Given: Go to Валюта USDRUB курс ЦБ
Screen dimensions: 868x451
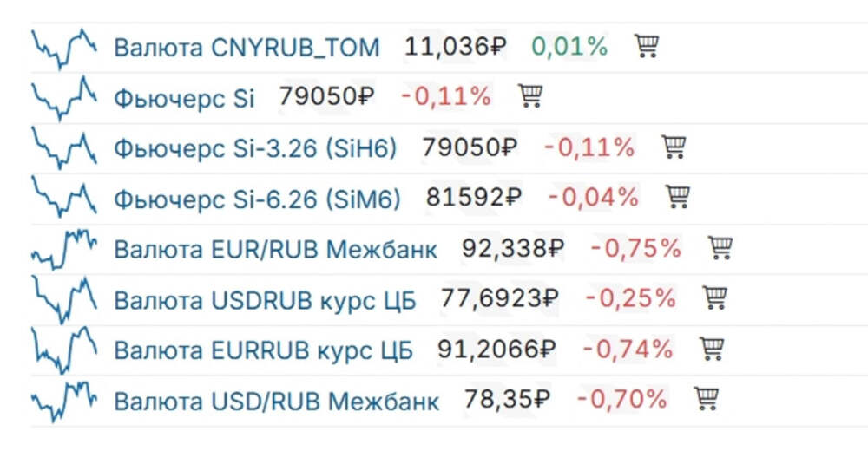Looking at the screenshot, I should (265, 299).
